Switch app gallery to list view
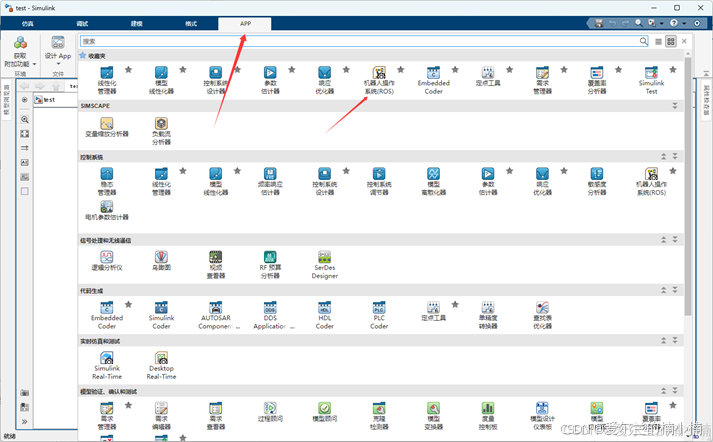 click(x=658, y=41)
